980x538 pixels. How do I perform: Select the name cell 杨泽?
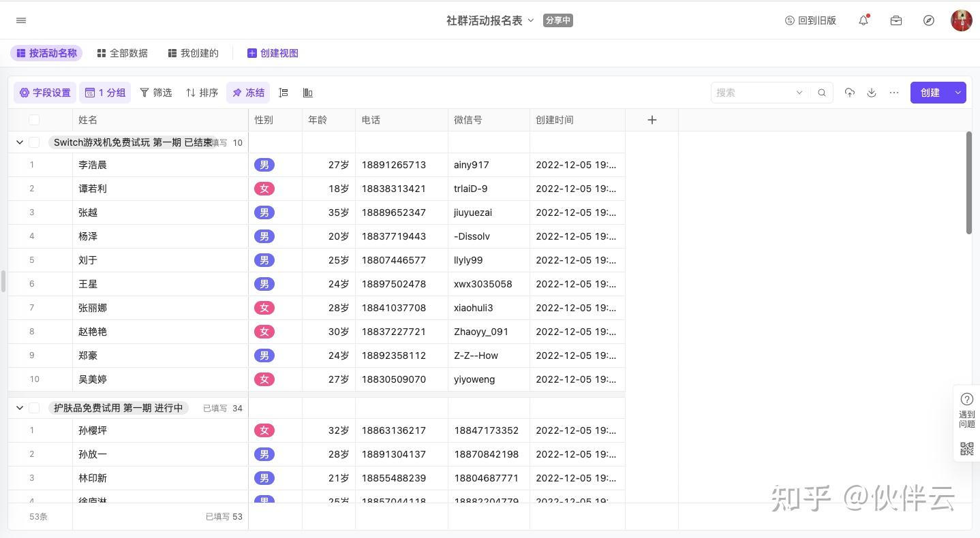(x=160, y=236)
